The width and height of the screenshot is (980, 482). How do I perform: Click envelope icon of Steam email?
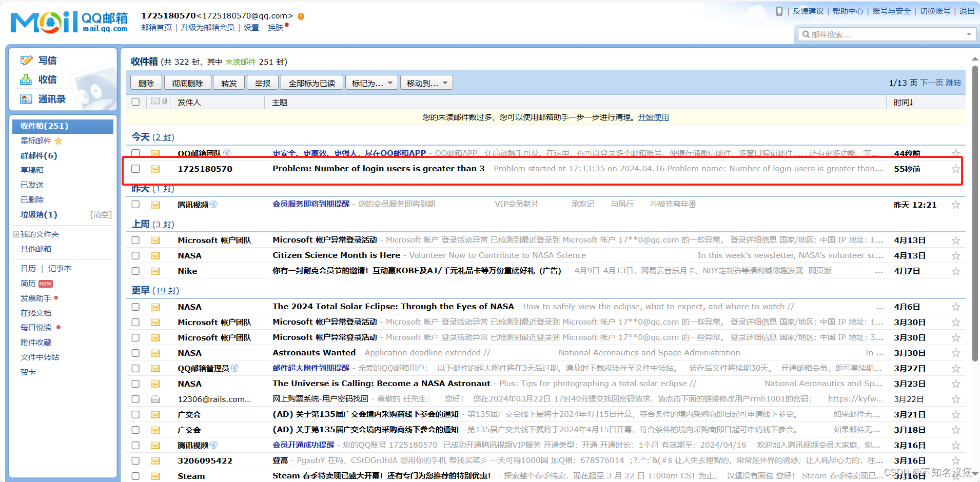click(155, 476)
